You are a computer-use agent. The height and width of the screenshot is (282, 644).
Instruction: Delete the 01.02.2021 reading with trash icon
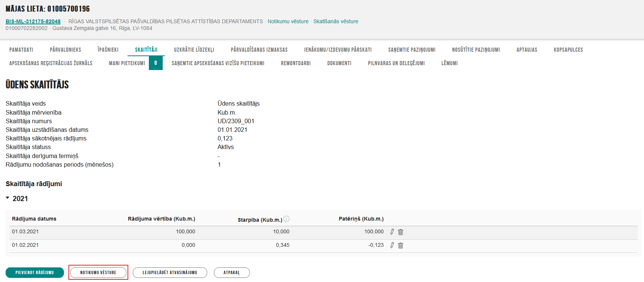pos(401,245)
